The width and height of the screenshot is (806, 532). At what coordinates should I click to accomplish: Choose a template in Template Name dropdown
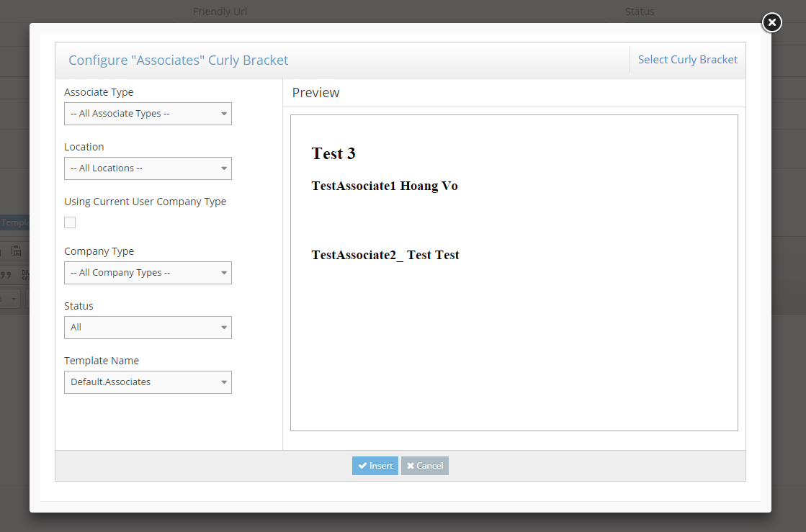click(148, 382)
